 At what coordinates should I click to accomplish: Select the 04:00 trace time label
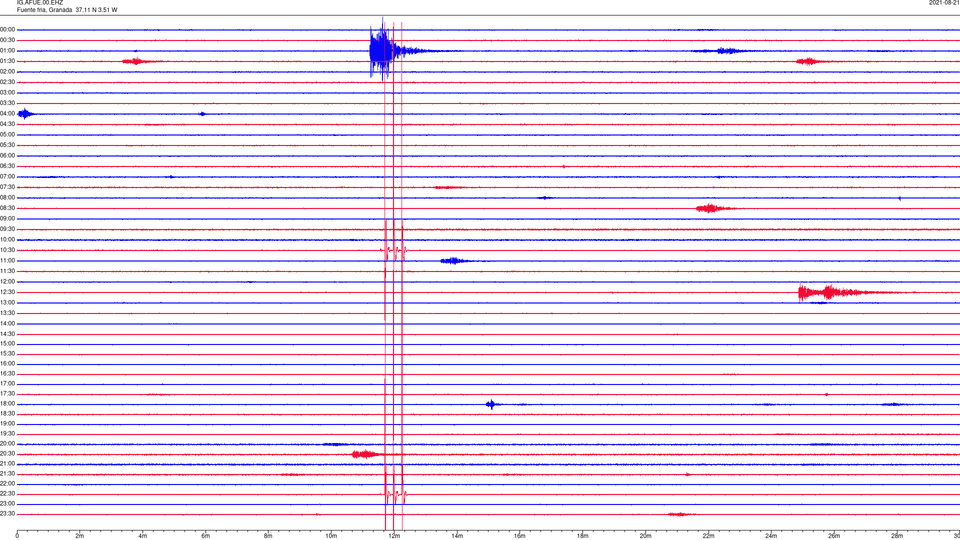(x=8, y=114)
